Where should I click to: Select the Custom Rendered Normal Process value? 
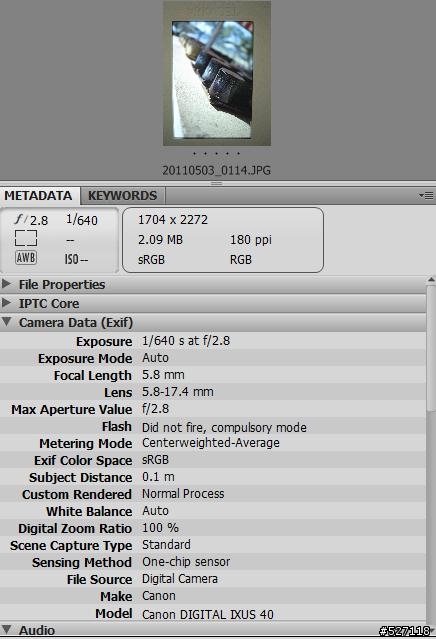(183, 494)
